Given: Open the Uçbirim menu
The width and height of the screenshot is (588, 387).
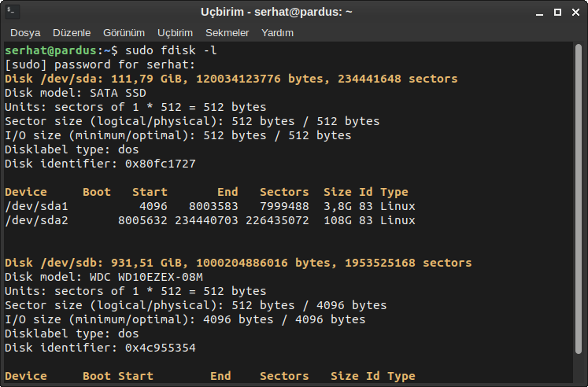Looking at the screenshot, I should (x=175, y=33).
